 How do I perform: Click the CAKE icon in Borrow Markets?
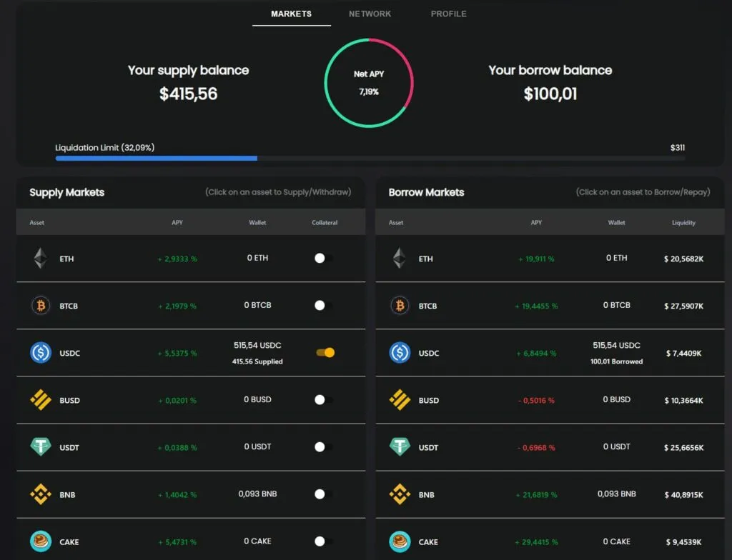click(x=400, y=541)
